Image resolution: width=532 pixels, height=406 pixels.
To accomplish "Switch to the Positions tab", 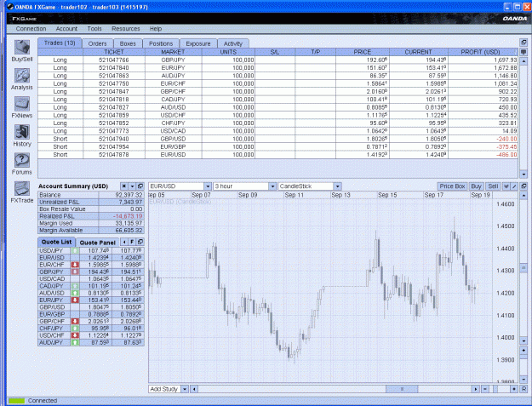I will click(161, 43).
